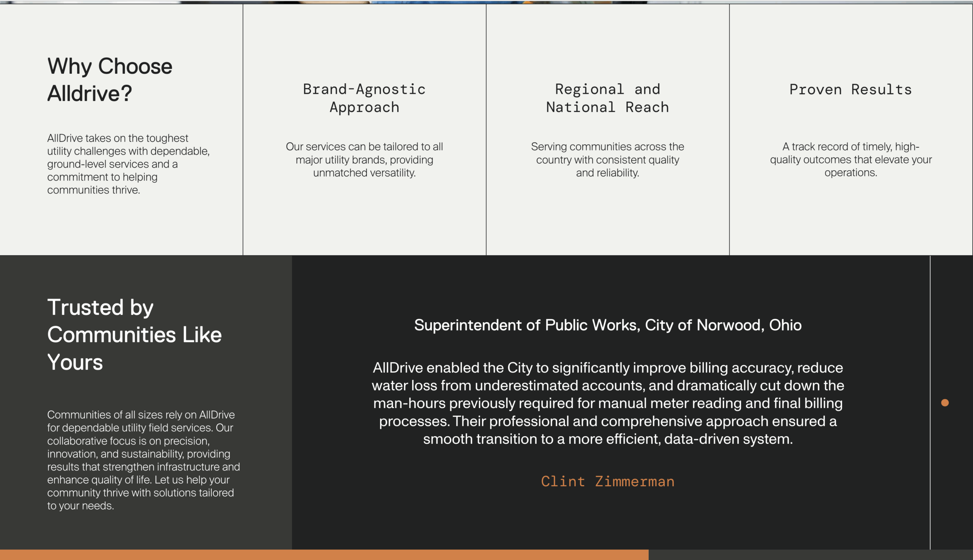Image resolution: width=973 pixels, height=560 pixels.
Task: Click the 'Serving communities across the country' description
Action: (x=607, y=160)
